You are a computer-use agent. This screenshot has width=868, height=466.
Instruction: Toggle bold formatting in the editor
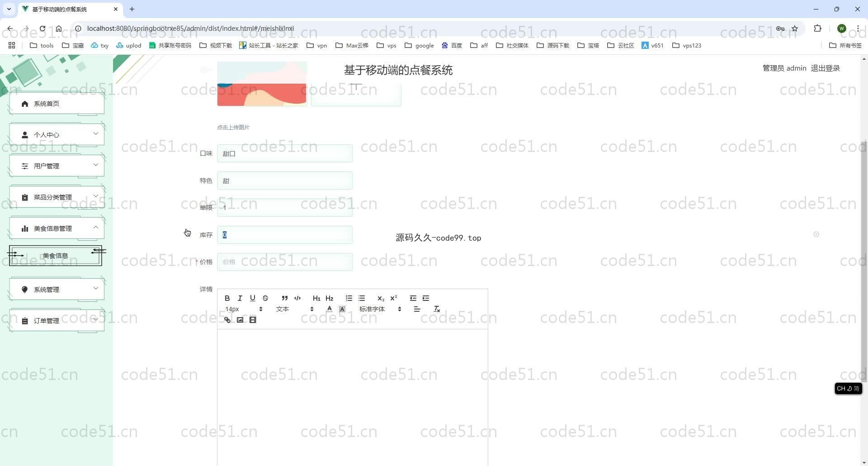pos(227,298)
